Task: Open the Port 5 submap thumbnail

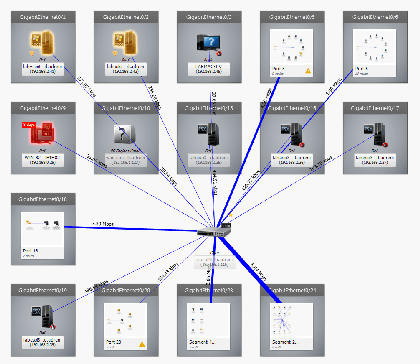Action: tap(291, 53)
